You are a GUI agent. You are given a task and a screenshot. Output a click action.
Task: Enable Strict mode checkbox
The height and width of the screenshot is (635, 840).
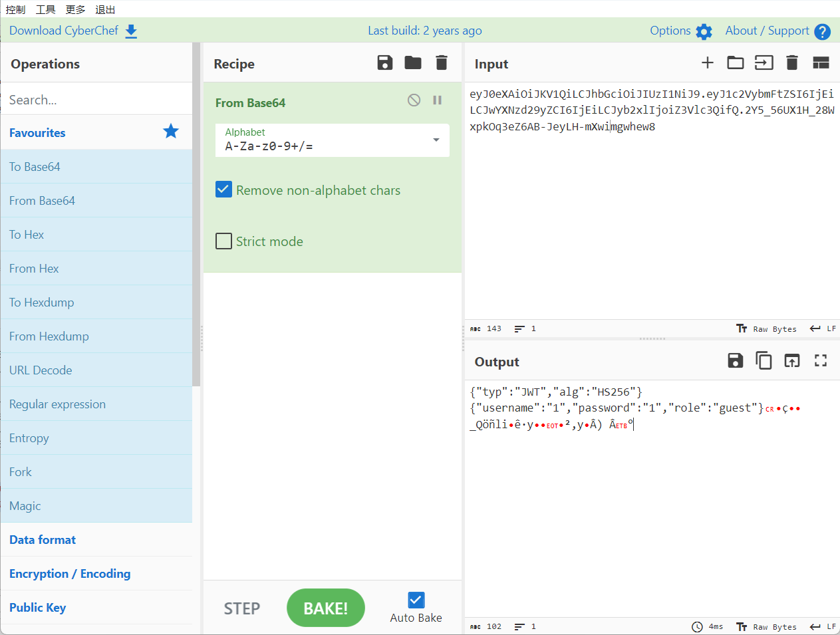pos(224,241)
